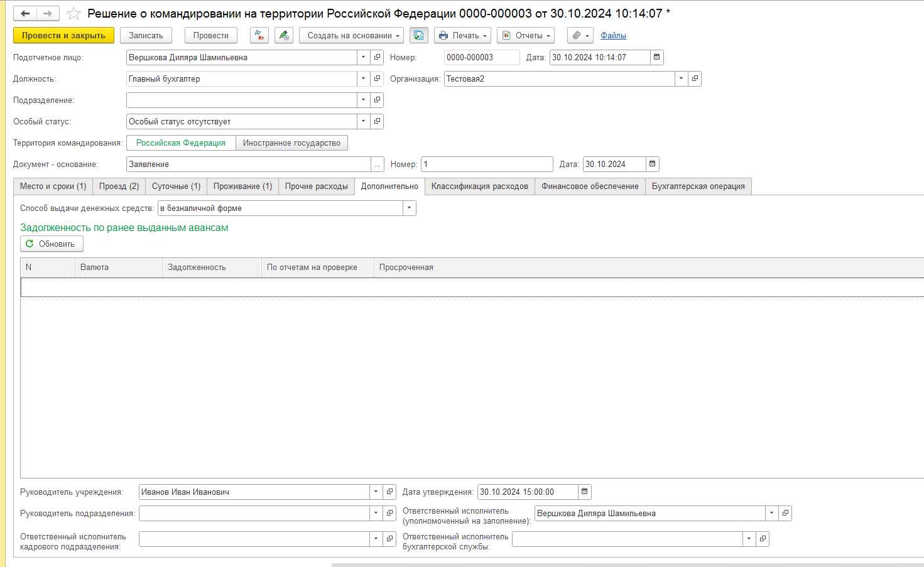Click the document structure icon next to Отчеты

[x=419, y=35]
